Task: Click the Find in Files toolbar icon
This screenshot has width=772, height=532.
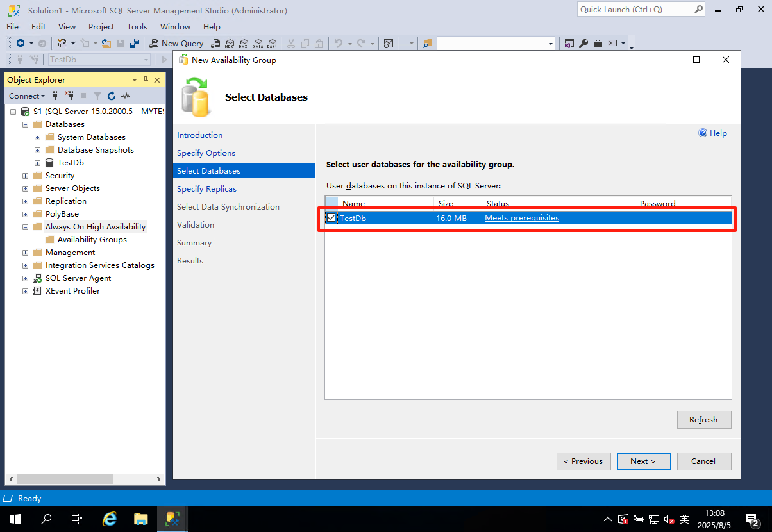Action: click(427, 44)
